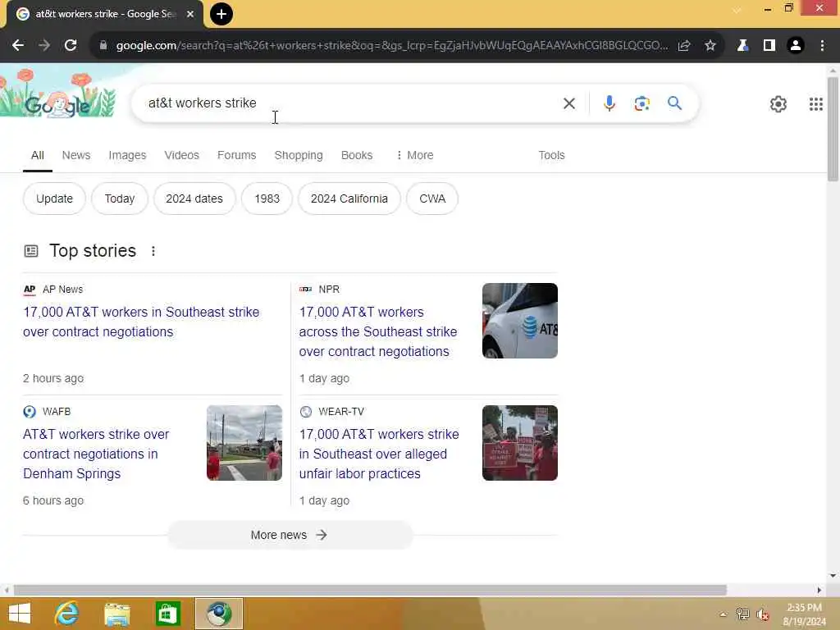Open the volume tray icon
The height and width of the screenshot is (630, 840).
(763, 614)
